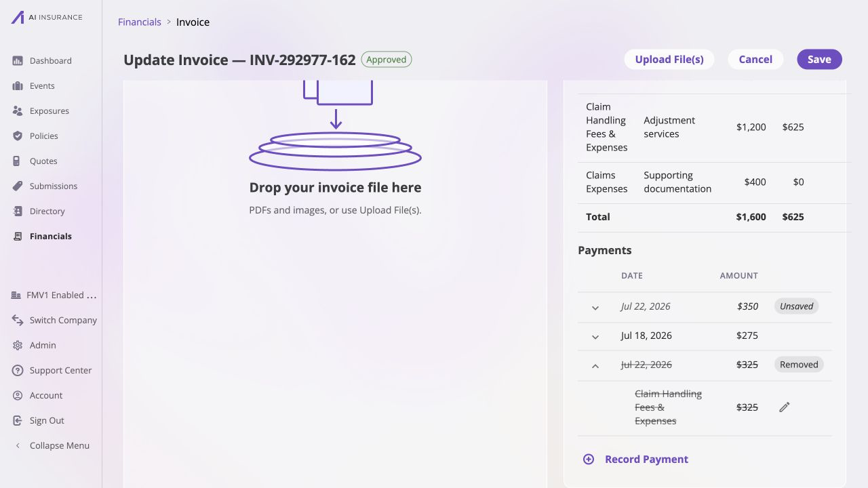Viewport: 868px width, 488px height.
Task: Select the Submissions label in sidebar
Action: [54, 186]
